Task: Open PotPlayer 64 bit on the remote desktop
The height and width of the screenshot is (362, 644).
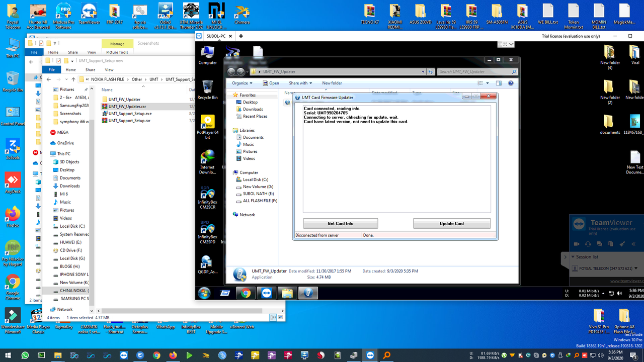Action: tap(207, 127)
